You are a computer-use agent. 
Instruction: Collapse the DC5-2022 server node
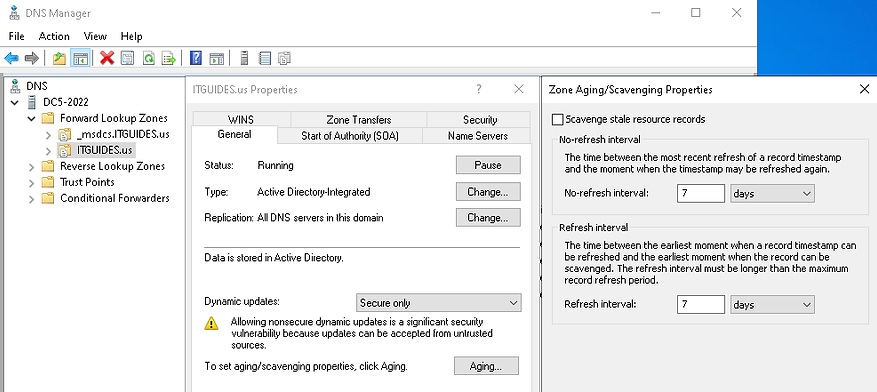[x=15, y=102]
